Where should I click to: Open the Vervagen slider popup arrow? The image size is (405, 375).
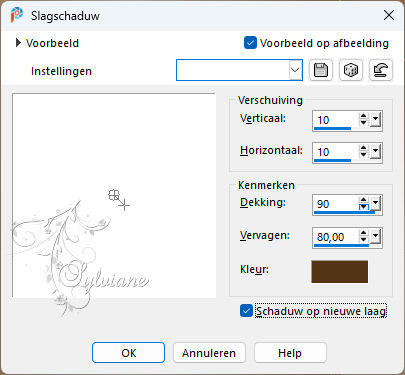[375, 237]
